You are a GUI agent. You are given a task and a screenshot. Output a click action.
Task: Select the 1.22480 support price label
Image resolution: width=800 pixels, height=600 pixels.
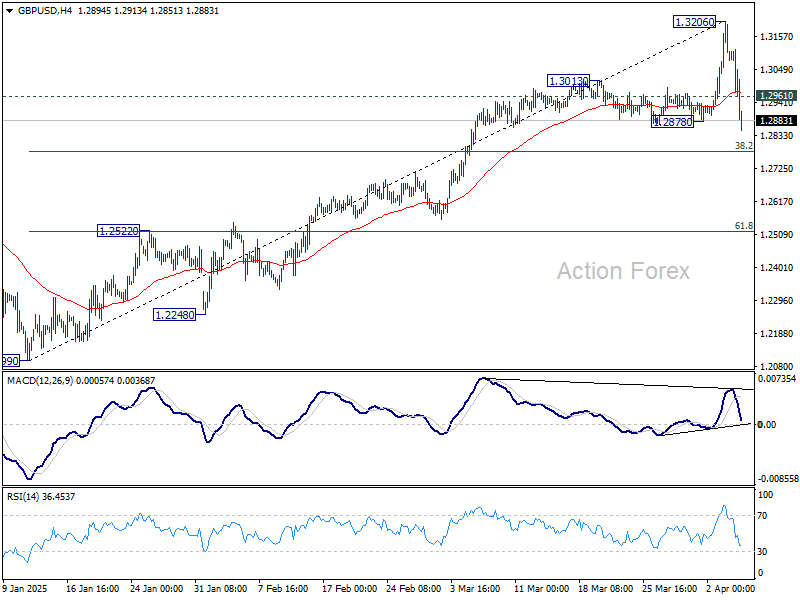click(173, 313)
